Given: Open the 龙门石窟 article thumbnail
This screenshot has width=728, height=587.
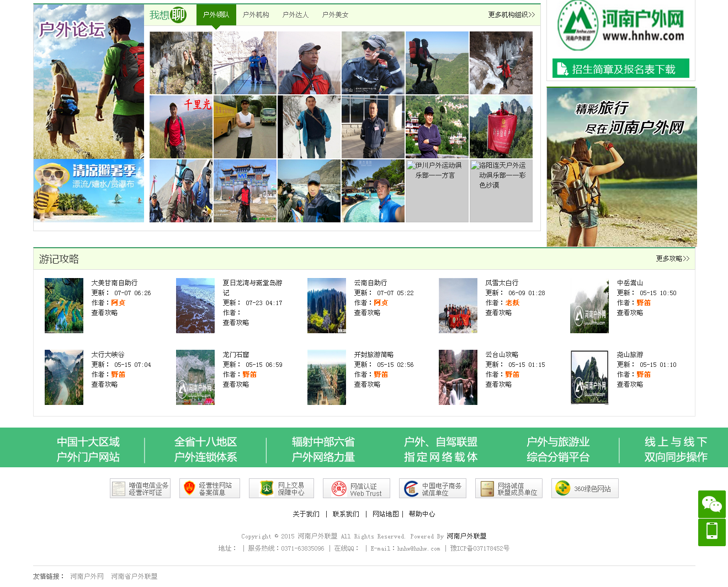Looking at the screenshot, I should (195, 377).
